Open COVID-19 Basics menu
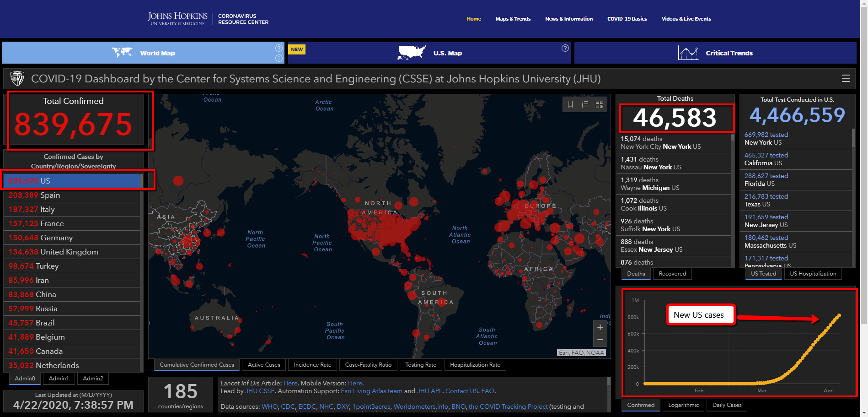This screenshot has height=417, width=868. tap(627, 19)
